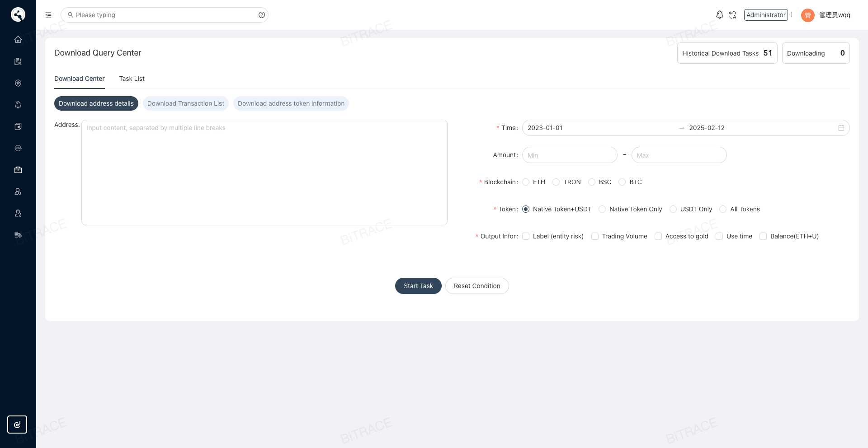Check the Access to gold checkbox
Image resolution: width=868 pixels, height=448 pixels.
(x=658, y=236)
